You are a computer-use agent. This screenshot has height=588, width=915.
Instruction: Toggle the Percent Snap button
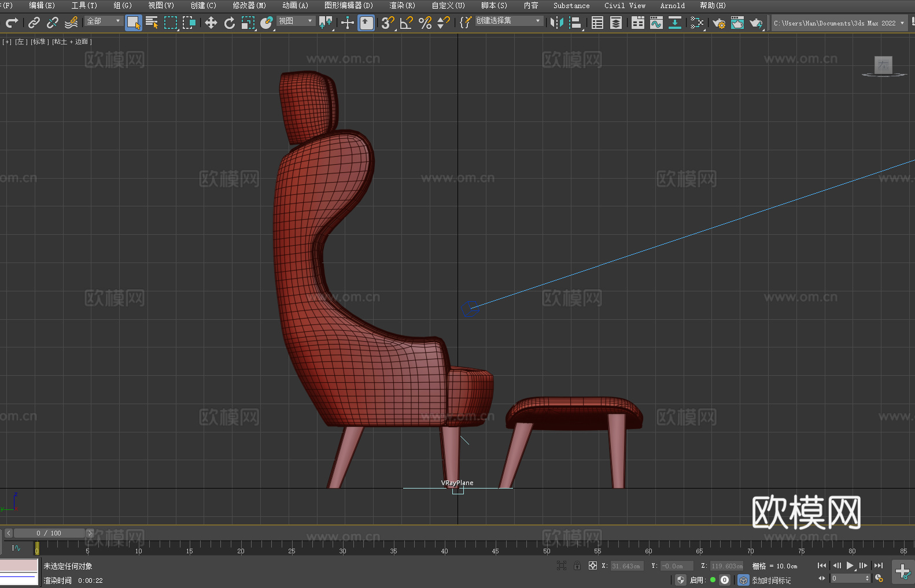pos(425,23)
